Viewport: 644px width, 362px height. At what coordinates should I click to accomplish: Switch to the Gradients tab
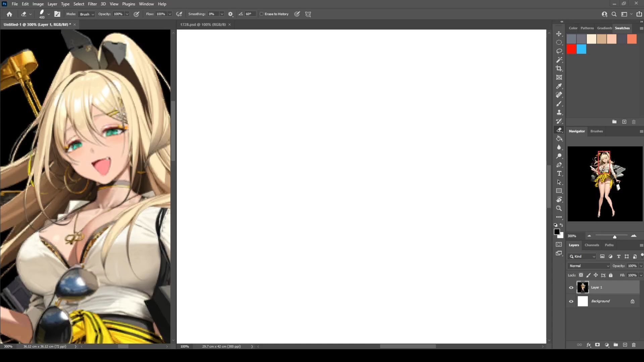coord(604,28)
